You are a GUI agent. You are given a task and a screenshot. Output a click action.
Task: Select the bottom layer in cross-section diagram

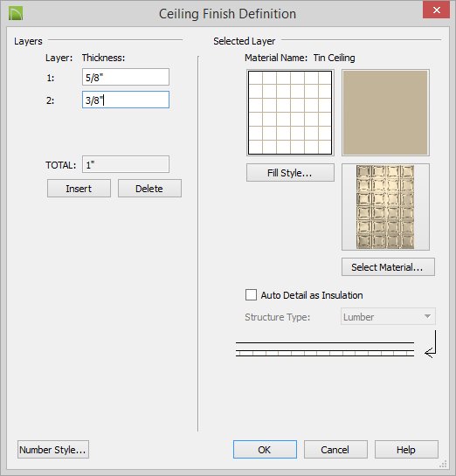(x=325, y=354)
